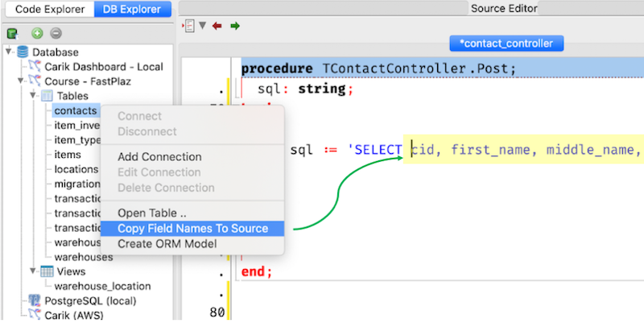Click the Carik Dashboard - Local connection icon
Screen dimensions: 644x323
35,67
